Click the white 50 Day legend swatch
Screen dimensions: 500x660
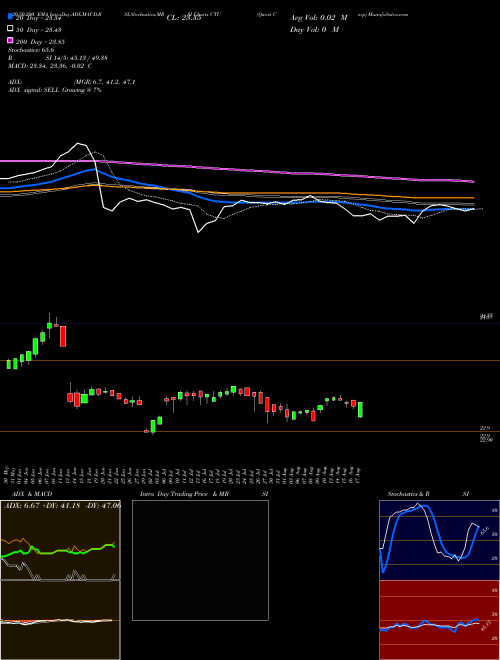point(10,29)
